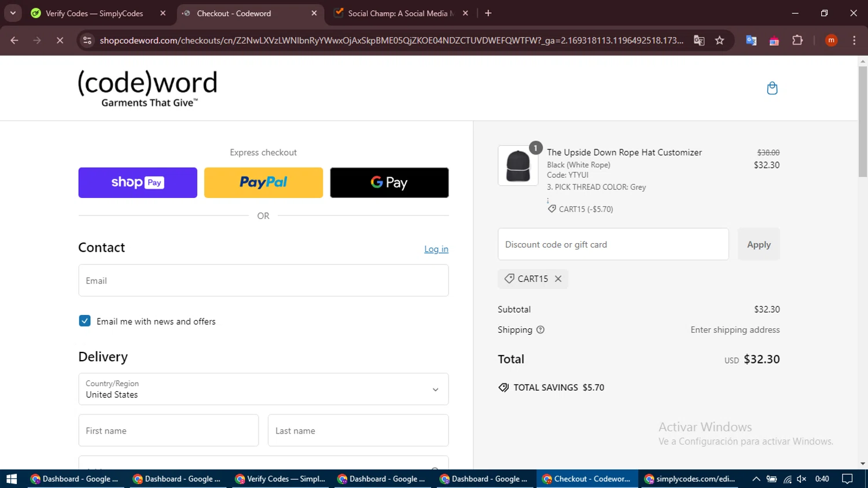Click the Log in link

[436, 249]
